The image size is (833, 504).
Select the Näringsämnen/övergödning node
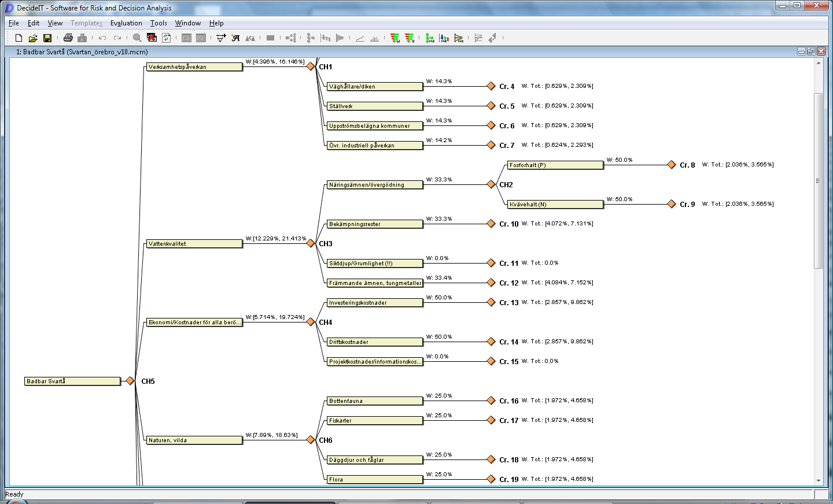[375, 184]
